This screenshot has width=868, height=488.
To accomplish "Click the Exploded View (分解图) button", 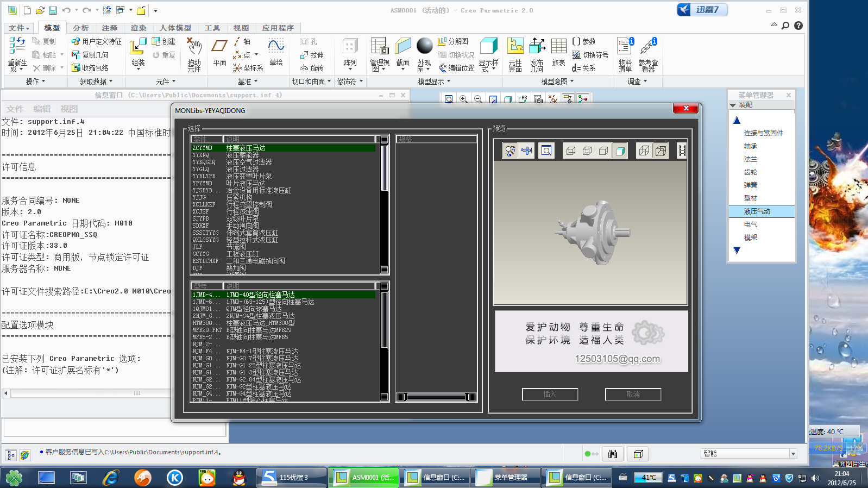I will pos(453,41).
